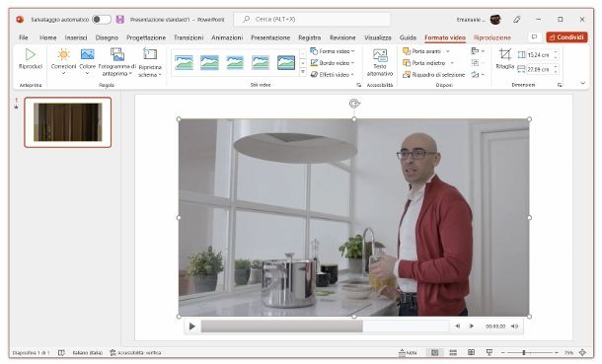Click Porta avanti button
602x364 pixels.
421,51
